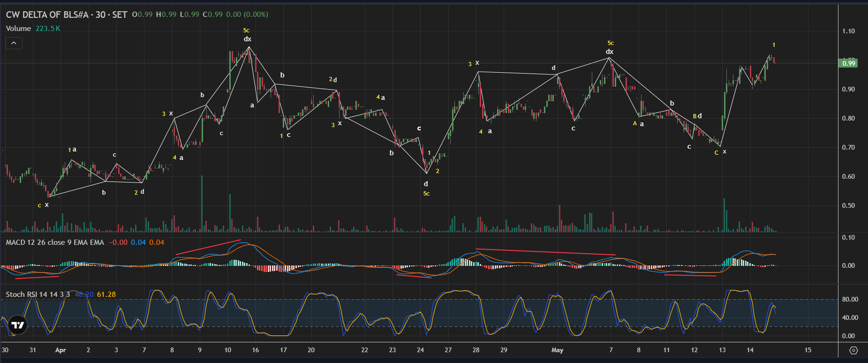
Task: Click the green 0.99 current price label
Action: click(x=849, y=63)
